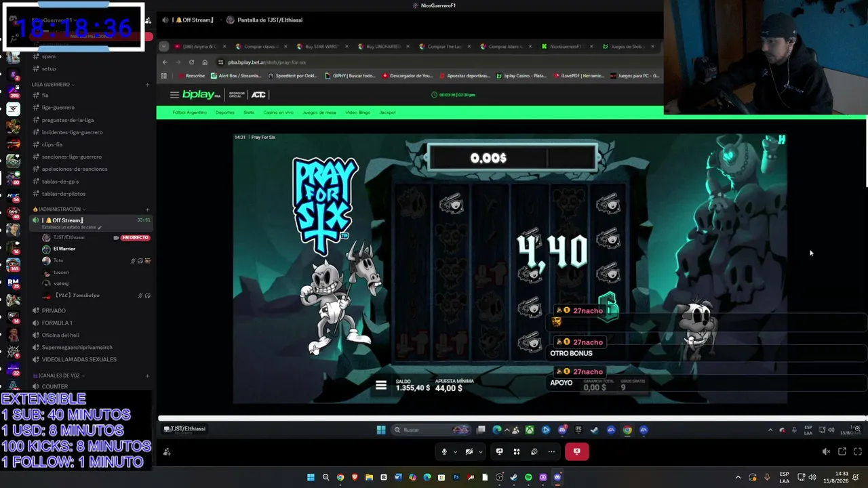This screenshot has height=488, width=868.
Task: Enter fullscreen for the stream
Action: pyautogui.click(x=858, y=451)
